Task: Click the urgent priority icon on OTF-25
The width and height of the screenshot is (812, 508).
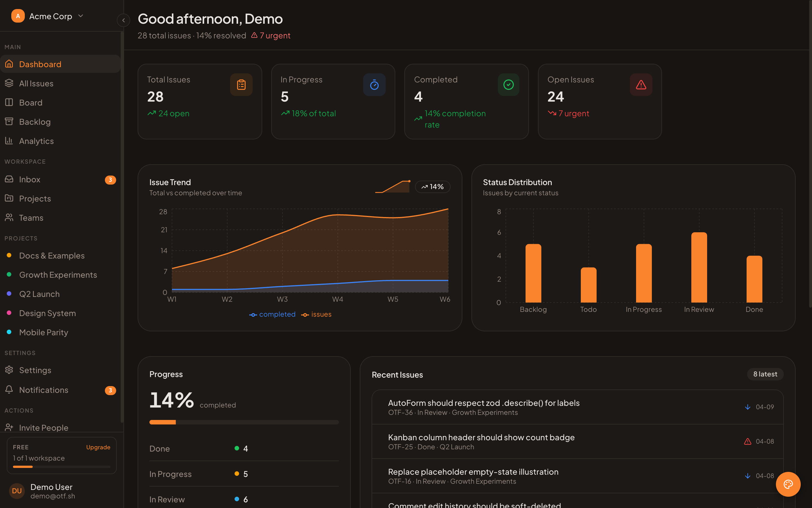Action: point(747,441)
